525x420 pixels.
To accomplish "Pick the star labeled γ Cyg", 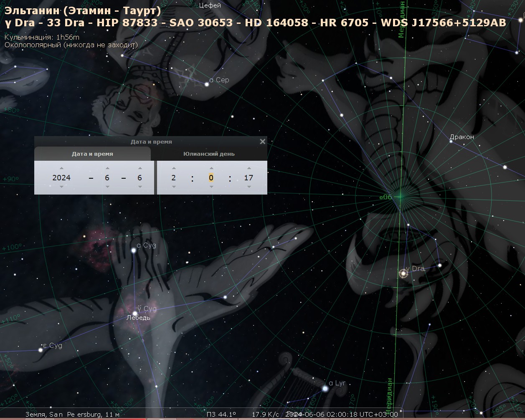I will (x=135, y=313).
